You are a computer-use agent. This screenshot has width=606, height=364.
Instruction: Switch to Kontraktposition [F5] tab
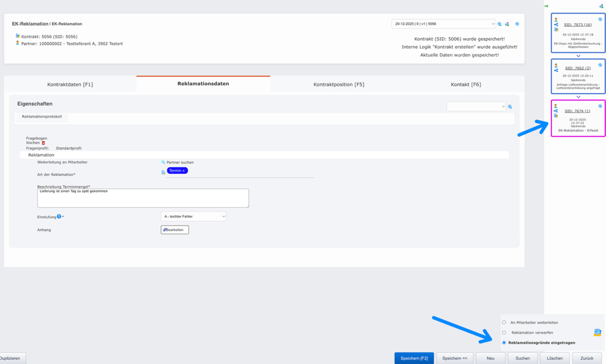(x=338, y=84)
